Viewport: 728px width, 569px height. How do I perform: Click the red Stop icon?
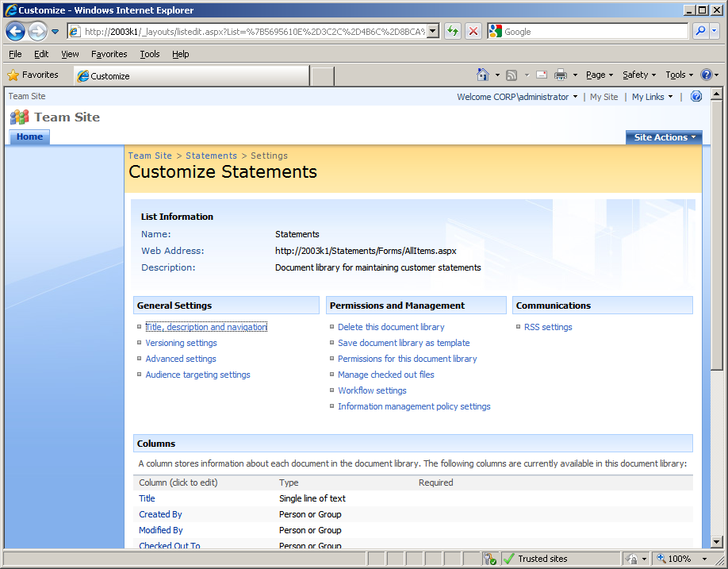(473, 31)
